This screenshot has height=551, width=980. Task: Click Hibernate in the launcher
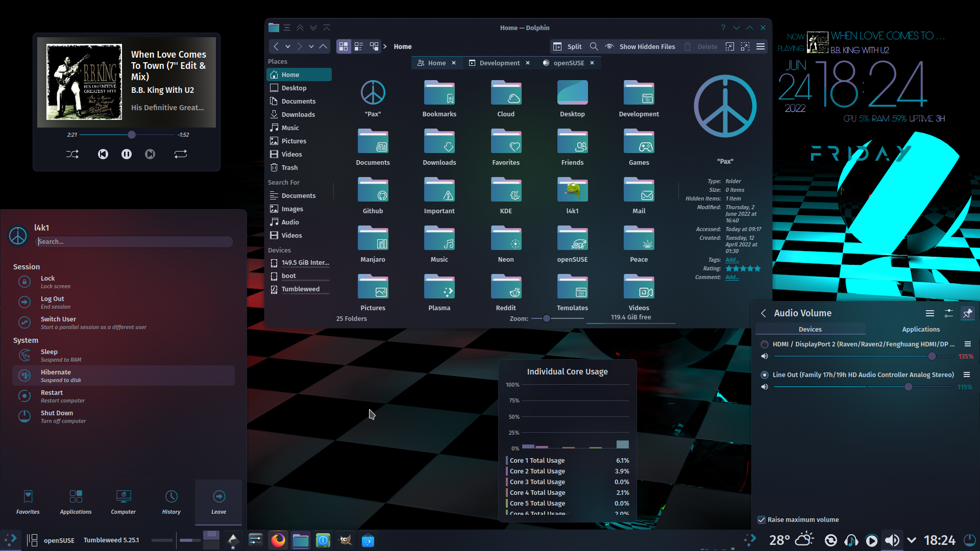click(x=124, y=375)
